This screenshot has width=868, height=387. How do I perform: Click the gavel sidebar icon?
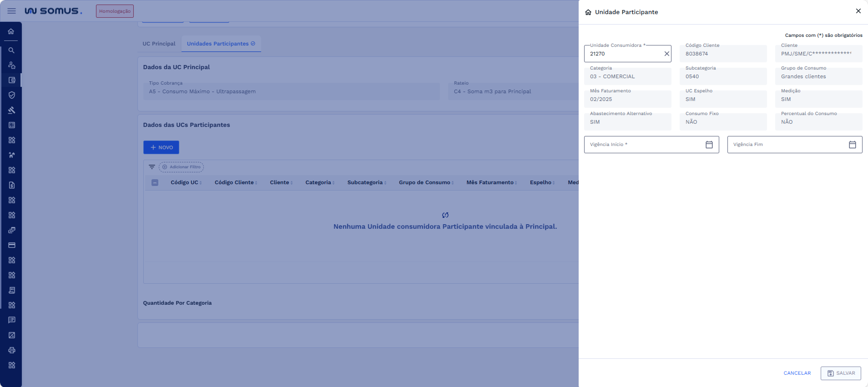point(11,110)
